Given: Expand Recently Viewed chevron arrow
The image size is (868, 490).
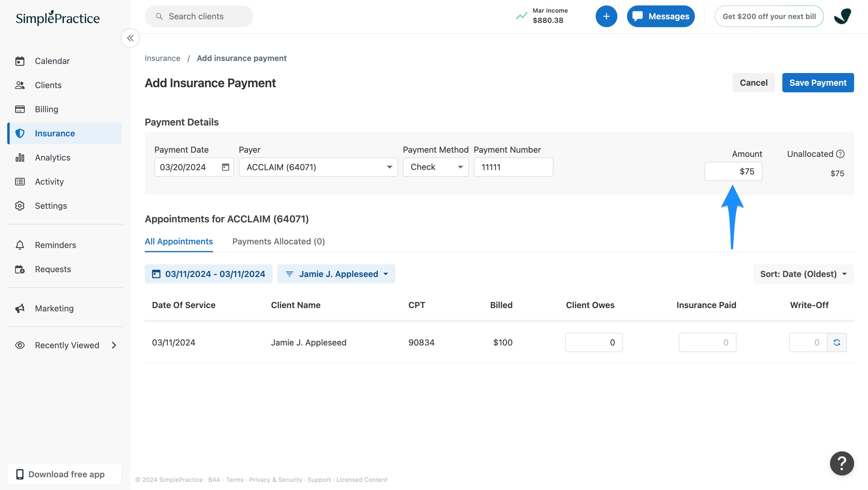Looking at the screenshot, I should [114, 345].
